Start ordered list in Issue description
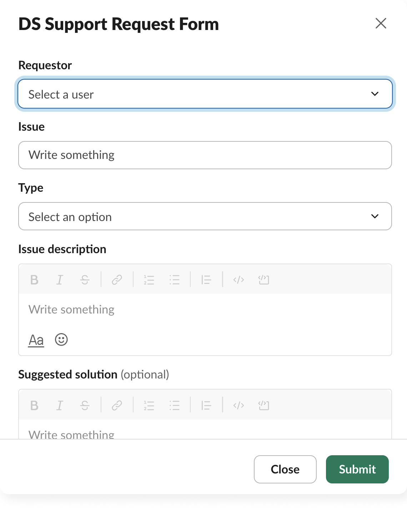Screen dimensions: 407x532 (x=149, y=280)
